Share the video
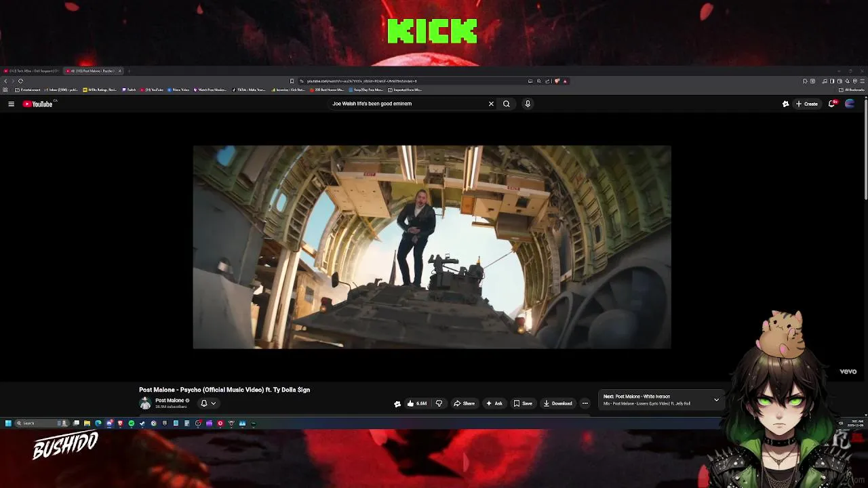The height and width of the screenshot is (488, 868). tap(465, 403)
